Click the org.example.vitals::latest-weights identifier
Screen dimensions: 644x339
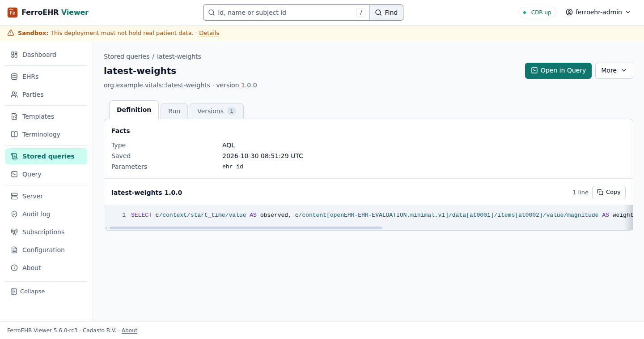click(157, 85)
